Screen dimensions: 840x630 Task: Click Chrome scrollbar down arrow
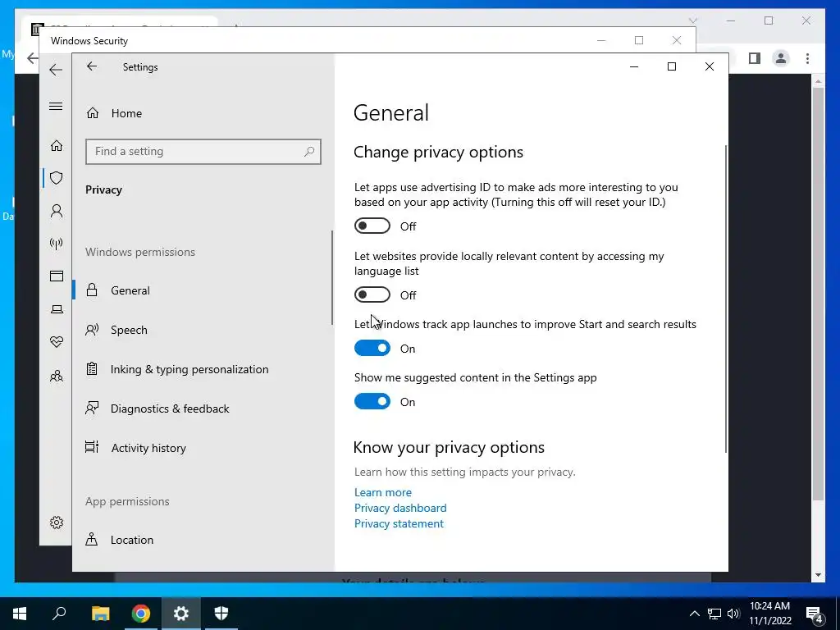[x=818, y=575]
